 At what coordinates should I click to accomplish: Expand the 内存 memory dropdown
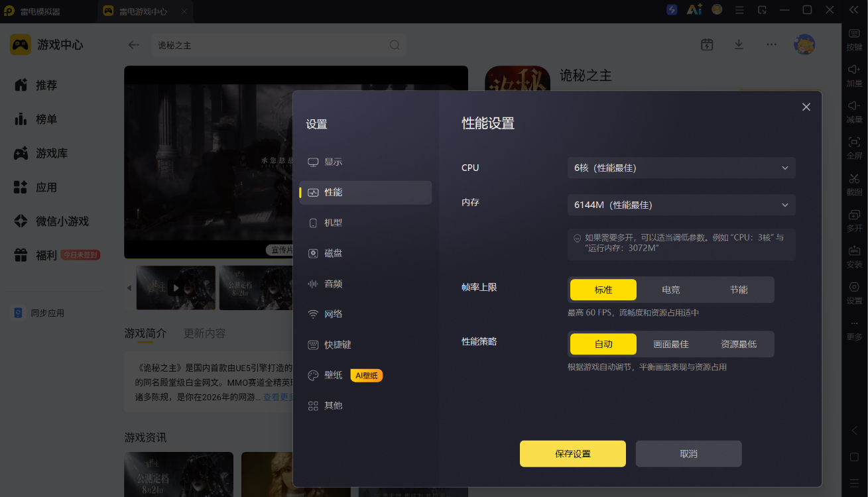[x=682, y=205]
